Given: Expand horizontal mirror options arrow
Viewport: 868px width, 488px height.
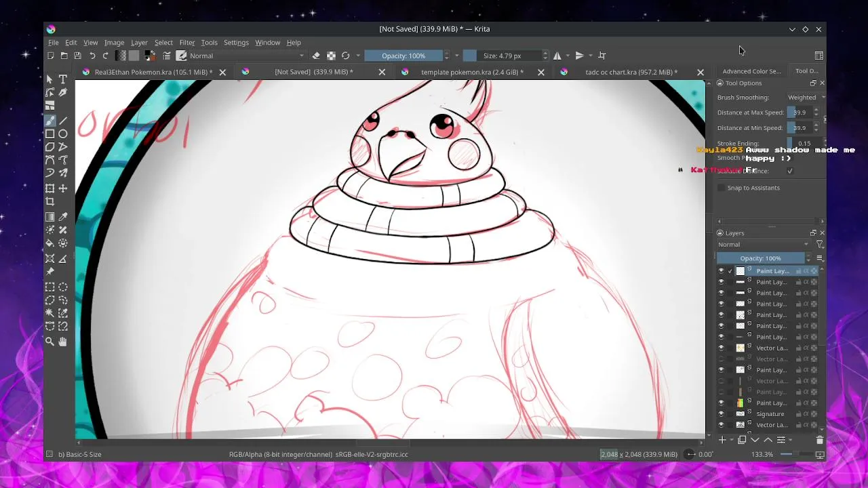Looking at the screenshot, I should (x=568, y=56).
